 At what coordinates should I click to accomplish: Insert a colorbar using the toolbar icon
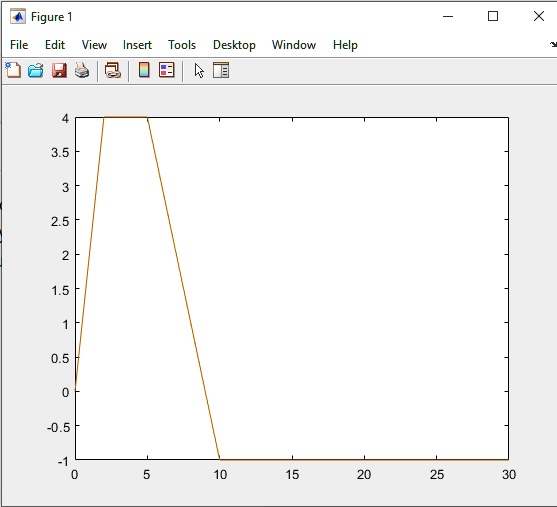tap(144, 70)
